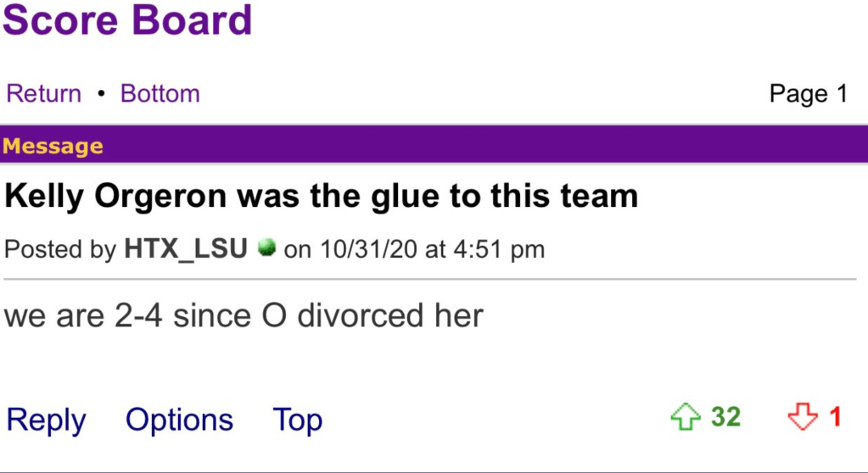Jump to page Bottom link
The width and height of the screenshot is (868, 473).
(x=160, y=93)
